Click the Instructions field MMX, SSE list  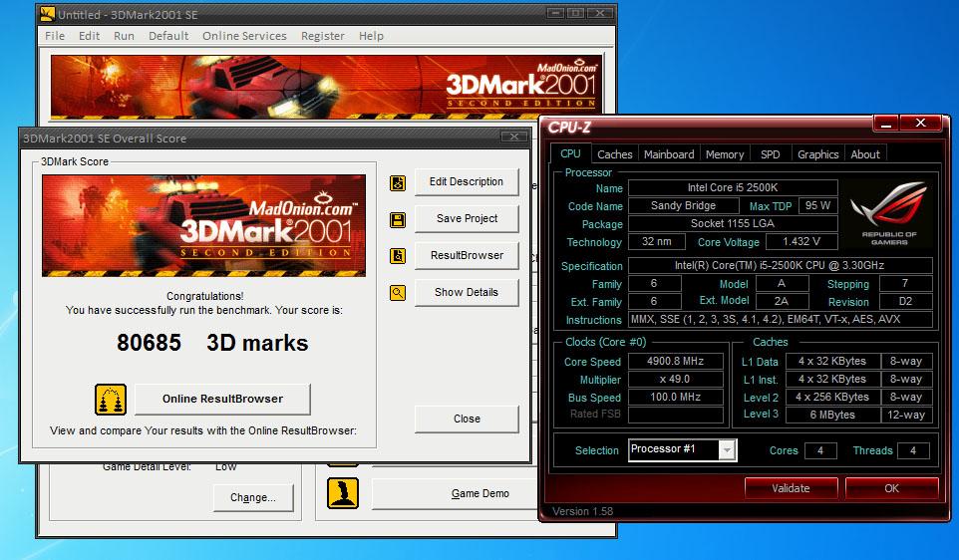[781, 319]
